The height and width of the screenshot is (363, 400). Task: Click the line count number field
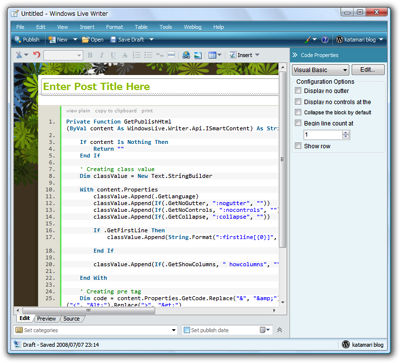tap(323, 135)
